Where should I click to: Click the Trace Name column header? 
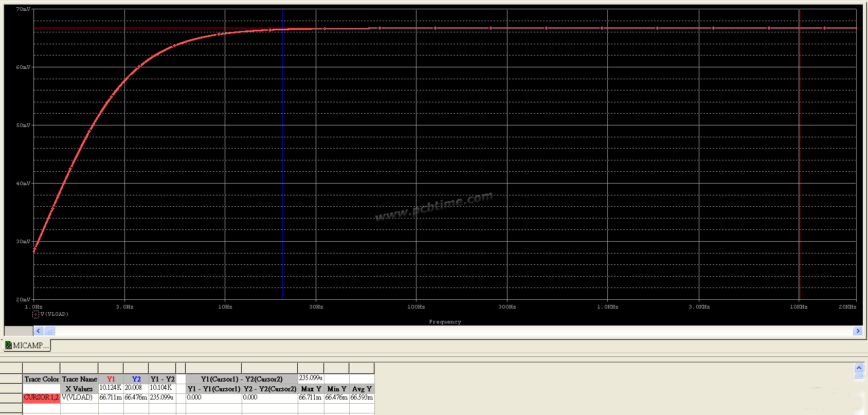(79, 380)
